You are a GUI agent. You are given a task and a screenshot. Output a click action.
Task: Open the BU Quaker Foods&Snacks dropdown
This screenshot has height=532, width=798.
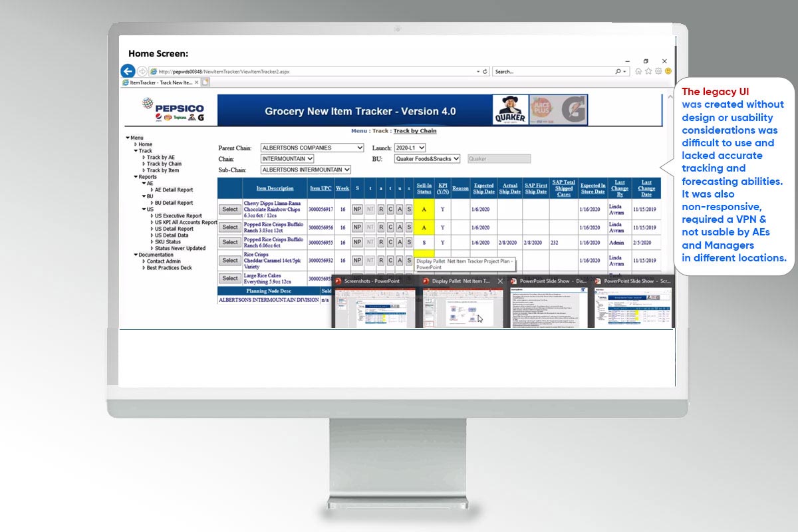(427, 159)
